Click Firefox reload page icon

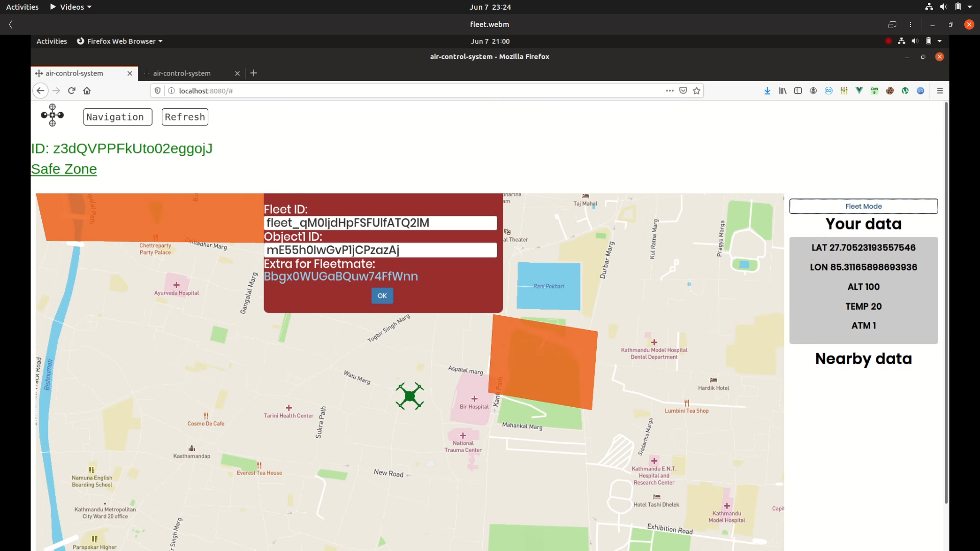[x=71, y=91]
